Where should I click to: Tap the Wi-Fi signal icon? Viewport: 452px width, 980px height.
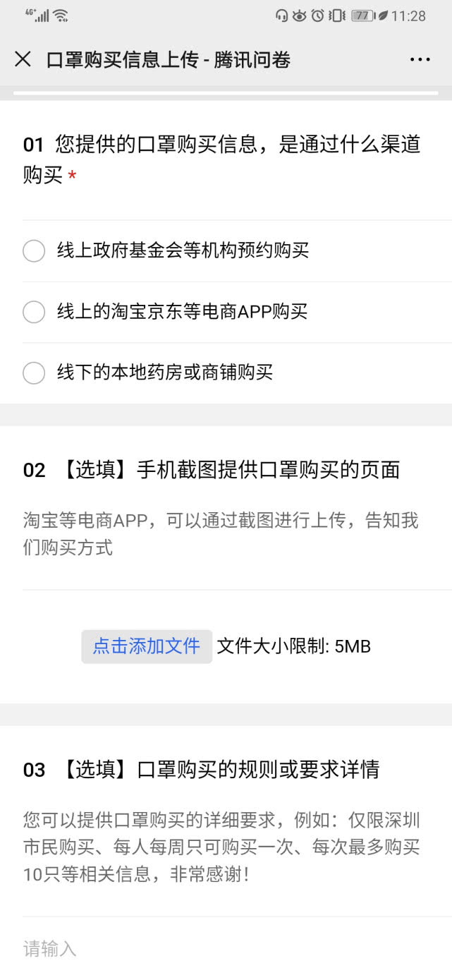click(x=61, y=16)
